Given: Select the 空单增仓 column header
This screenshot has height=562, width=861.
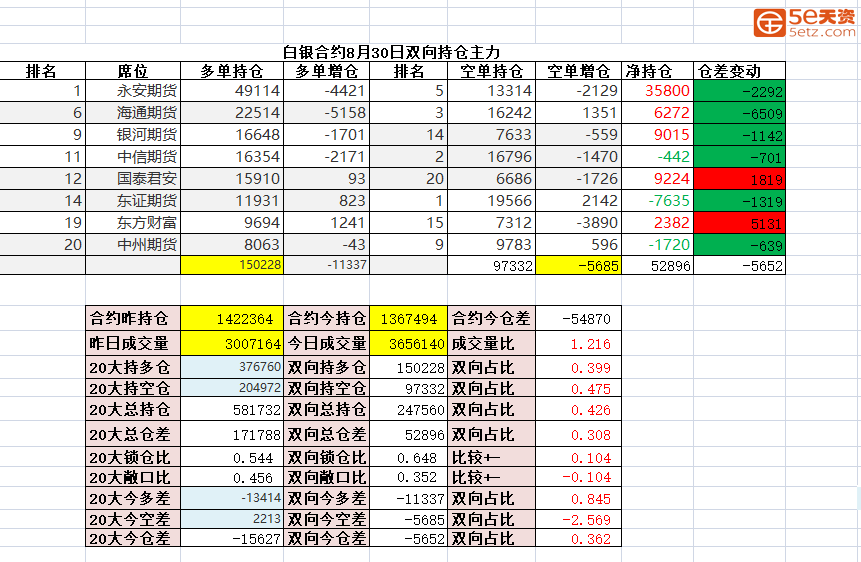Looking at the screenshot, I should (578, 71).
